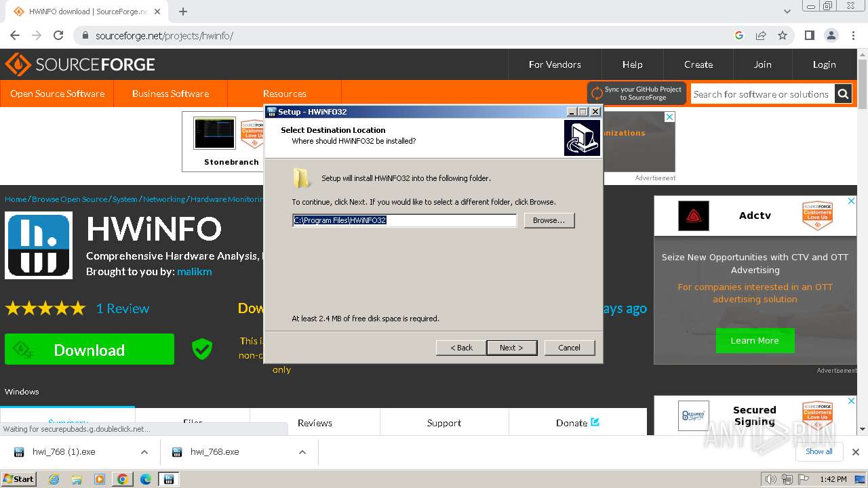Screen dimensions: 868x488
Task: Click Browse to choose install folder
Action: pos(549,220)
